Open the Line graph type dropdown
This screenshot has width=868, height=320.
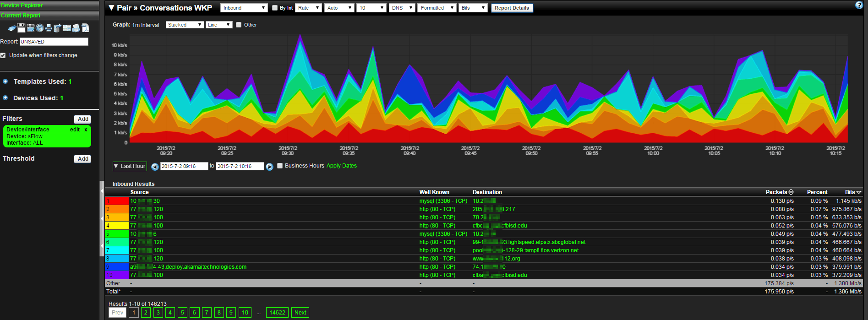point(219,25)
